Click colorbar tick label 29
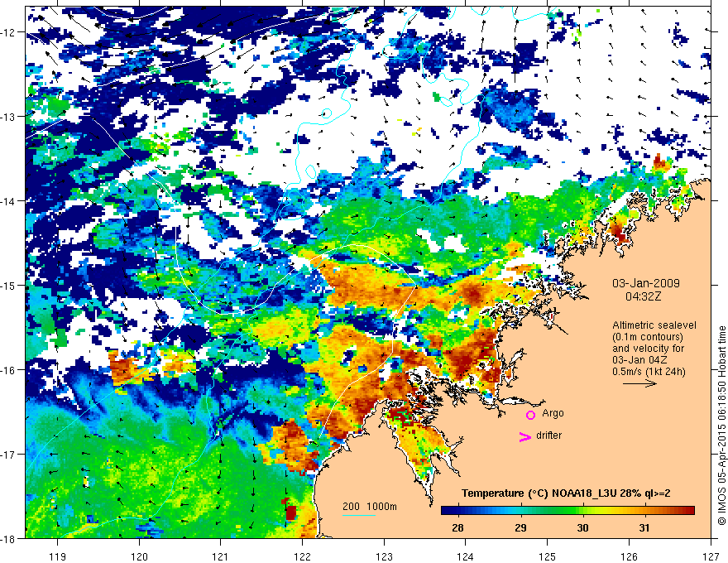The height and width of the screenshot is (563, 728). click(520, 527)
